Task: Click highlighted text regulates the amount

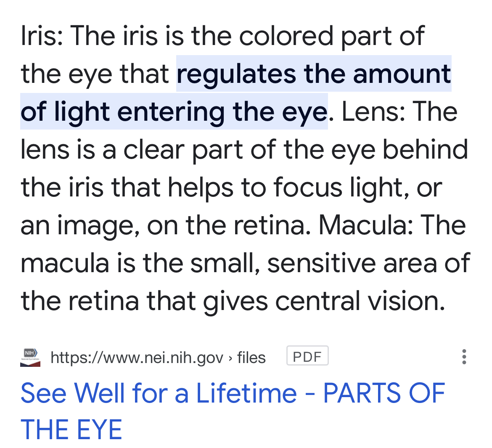Action: [x=314, y=74]
